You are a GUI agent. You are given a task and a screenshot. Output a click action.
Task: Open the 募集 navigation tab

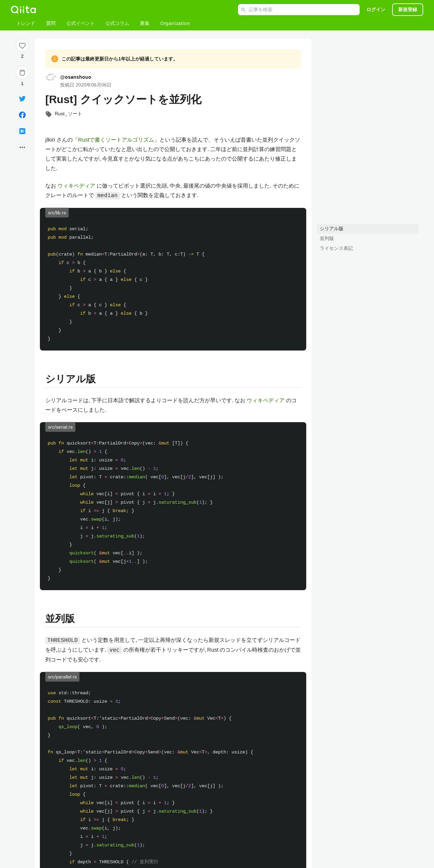coord(145,23)
